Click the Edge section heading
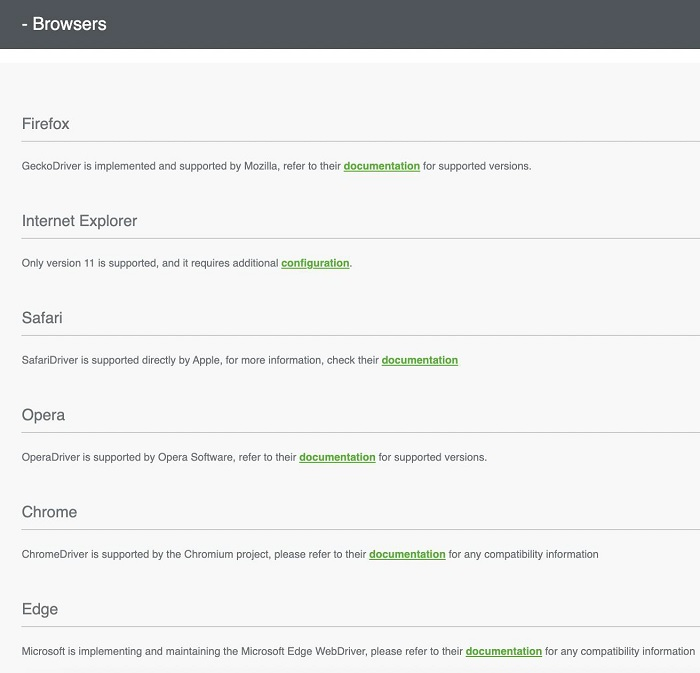 [x=40, y=609]
